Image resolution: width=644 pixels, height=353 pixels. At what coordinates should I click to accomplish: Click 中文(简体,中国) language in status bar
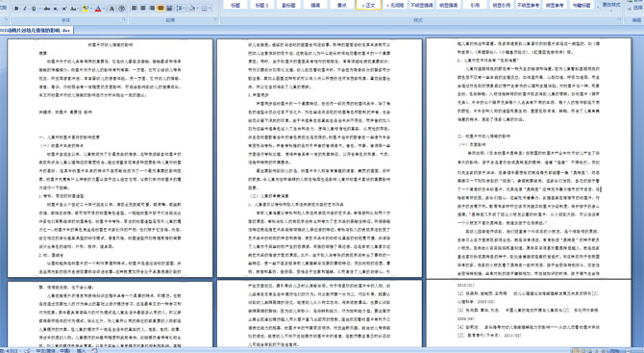pyautogui.click(x=53, y=350)
